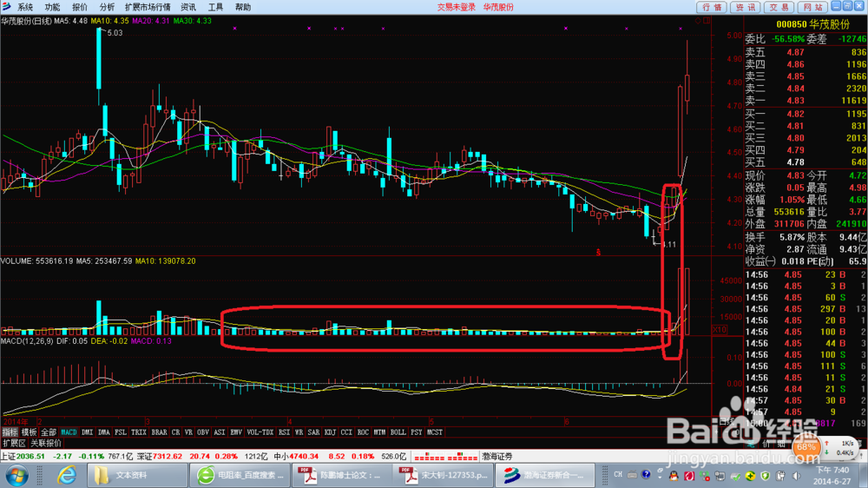The image size is (868, 488).
Task: Click the red square tray icon
Action: [689, 475]
